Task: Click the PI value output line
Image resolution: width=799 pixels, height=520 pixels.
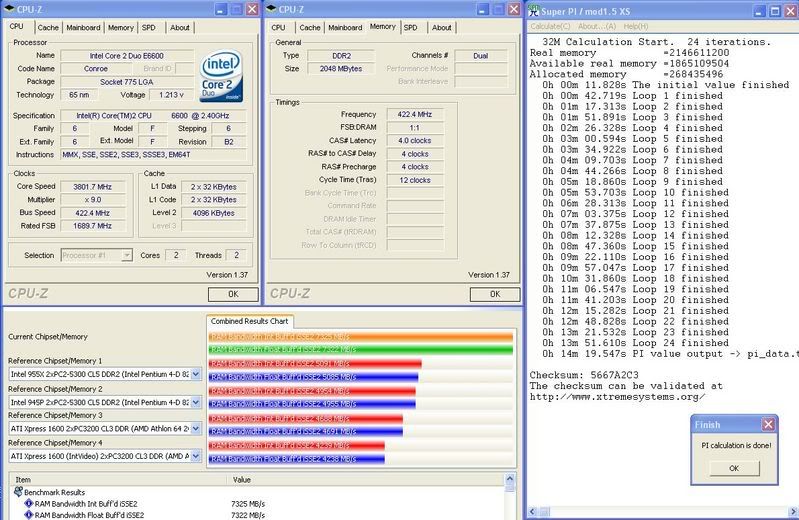Action: pos(670,354)
